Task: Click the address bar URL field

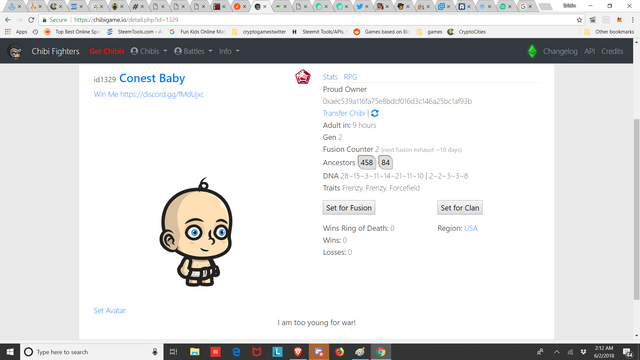Action: (312, 20)
